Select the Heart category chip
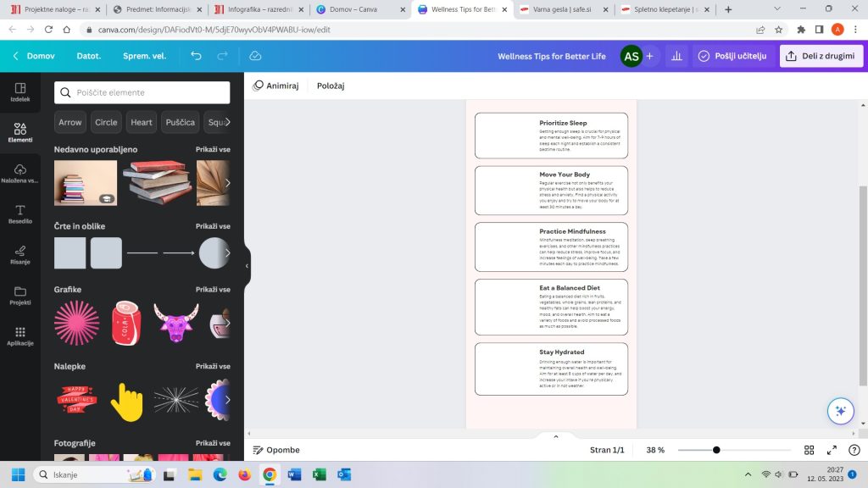868x488 pixels. 142,122
